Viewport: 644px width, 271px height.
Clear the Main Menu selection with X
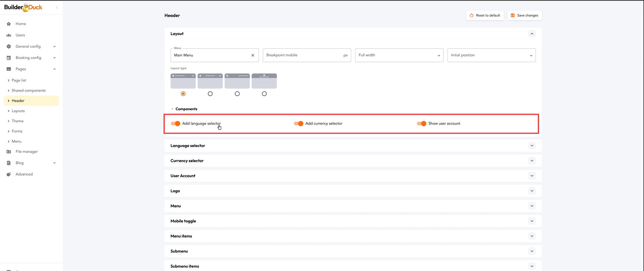pos(253,55)
